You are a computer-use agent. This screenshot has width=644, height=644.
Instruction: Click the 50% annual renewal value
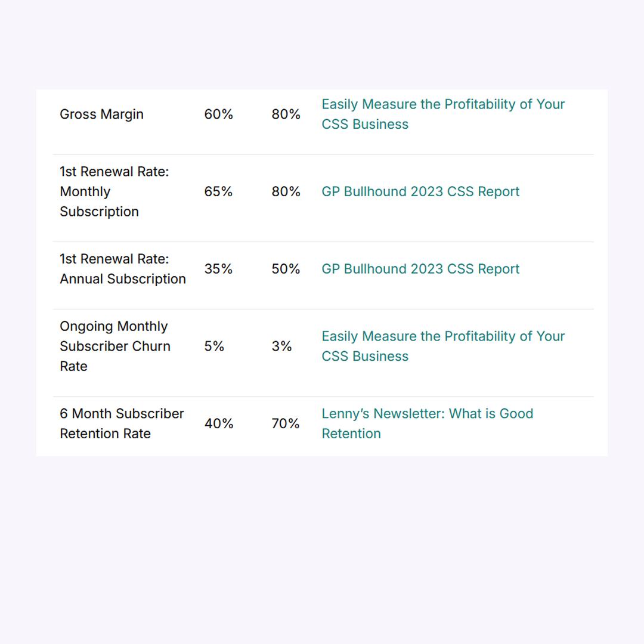[286, 268]
